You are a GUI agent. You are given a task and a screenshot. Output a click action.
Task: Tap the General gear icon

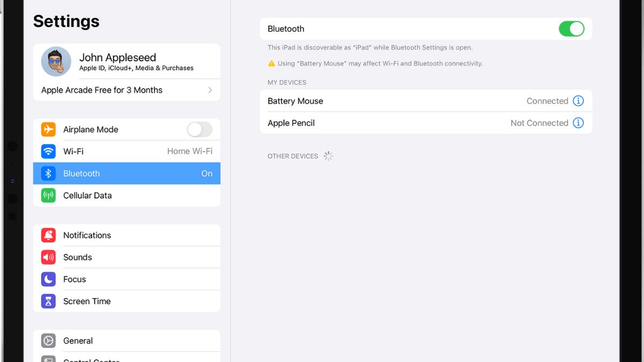[48, 341]
